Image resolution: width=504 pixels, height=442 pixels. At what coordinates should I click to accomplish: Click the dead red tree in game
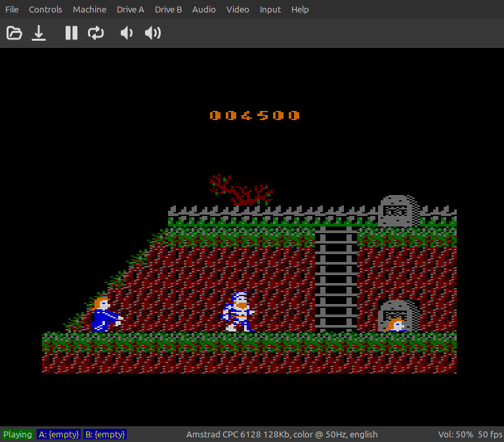(241, 190)
